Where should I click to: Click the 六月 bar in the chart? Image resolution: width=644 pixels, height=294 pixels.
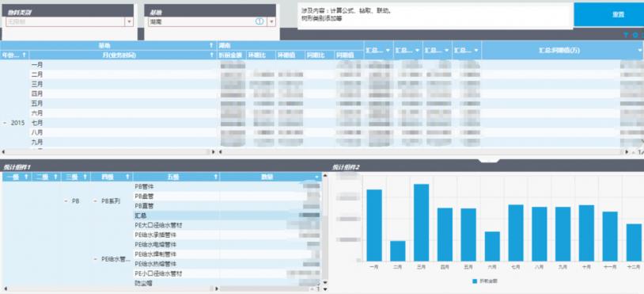click(492, 246)
